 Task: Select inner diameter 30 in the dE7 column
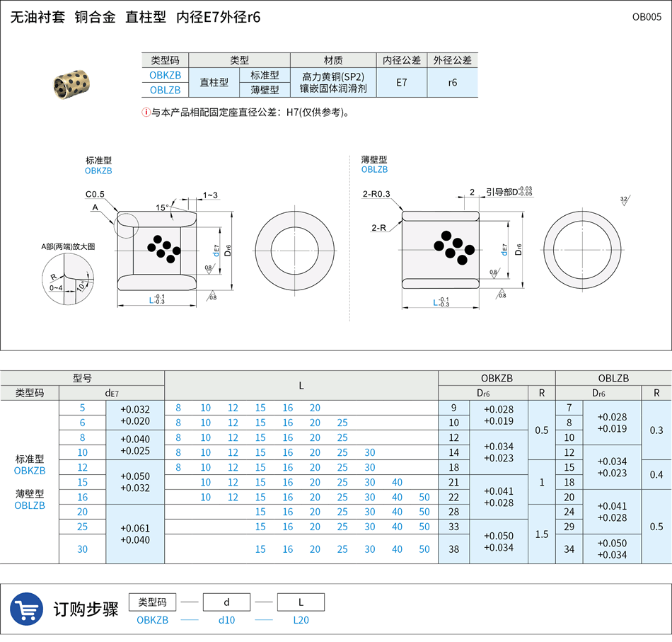[x=82, y=549]
